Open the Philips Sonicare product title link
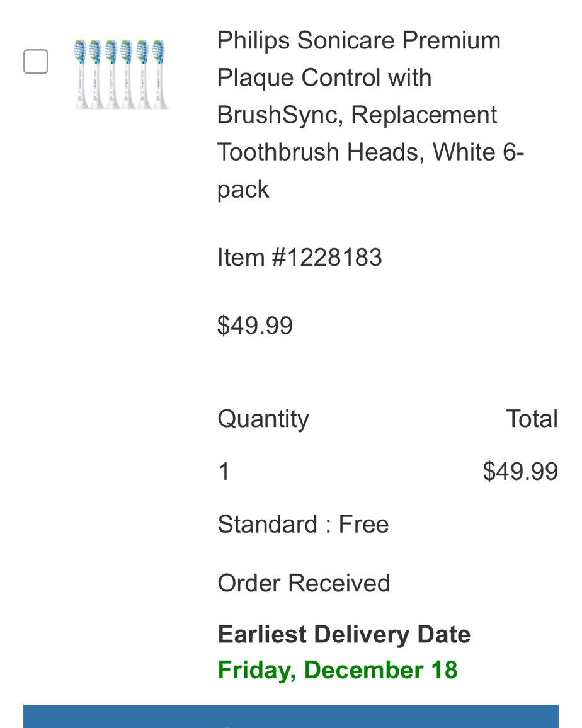The height and width of the screenshot is (728, 582). (x=370, y=115)
